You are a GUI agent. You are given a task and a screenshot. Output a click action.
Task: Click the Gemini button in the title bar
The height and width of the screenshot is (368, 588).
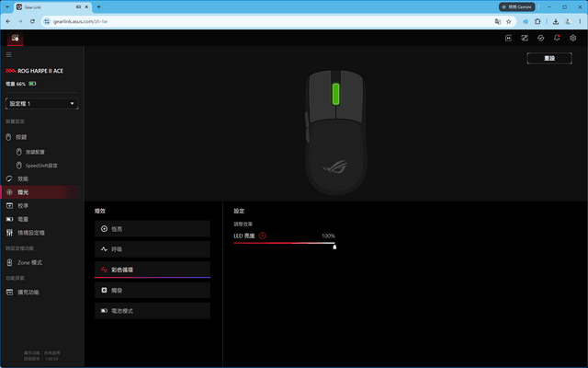pos(516,6)
